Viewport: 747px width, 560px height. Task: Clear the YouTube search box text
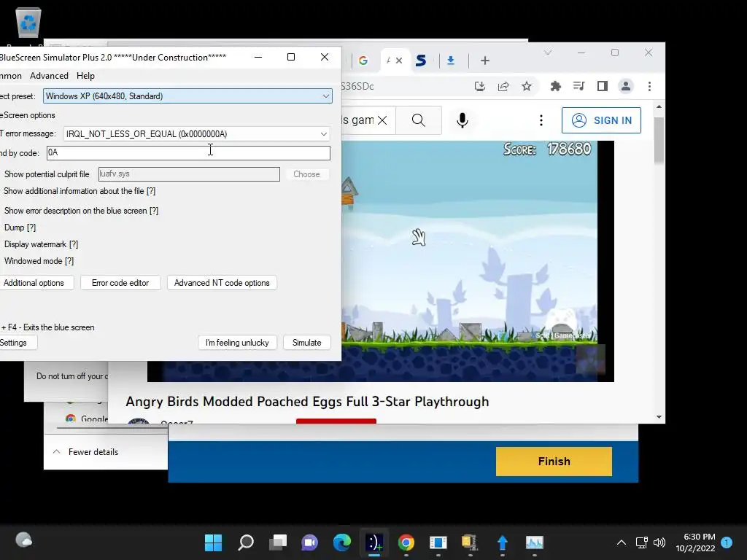click(382, 120)
